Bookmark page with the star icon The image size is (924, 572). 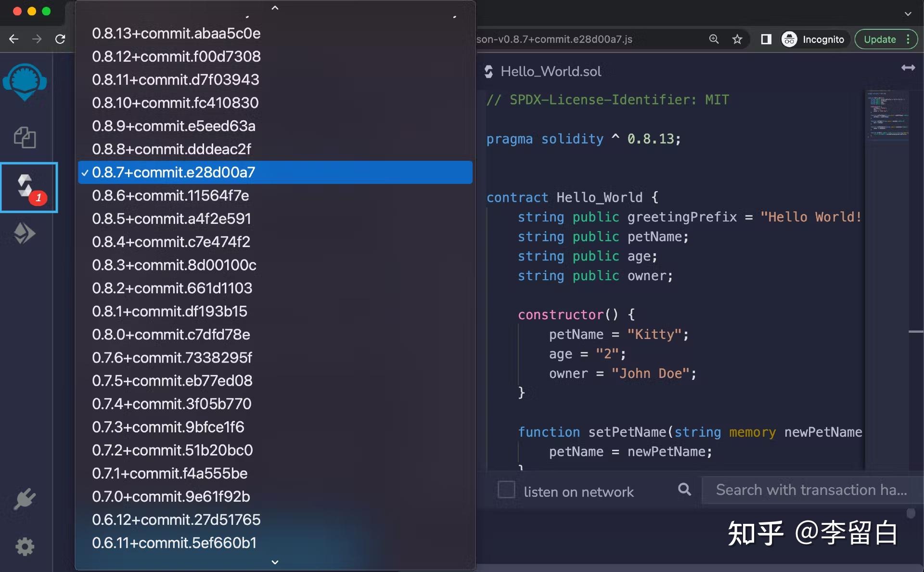point(737,39)
